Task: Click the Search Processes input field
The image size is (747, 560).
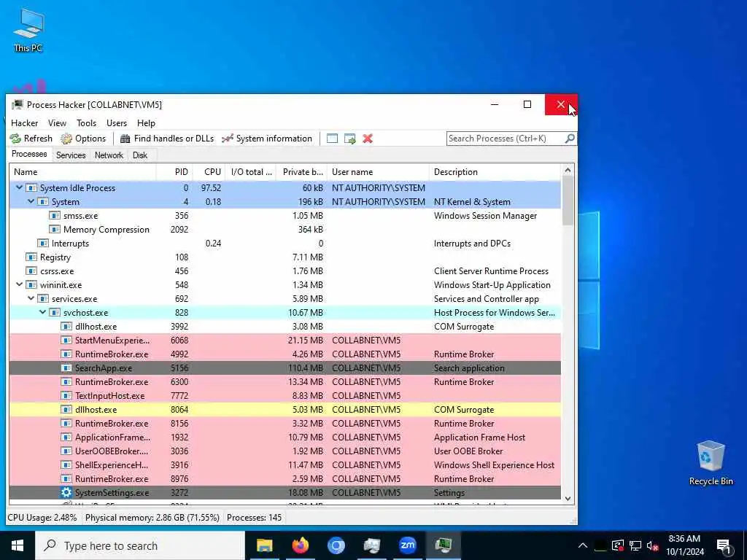Action: [505, 139]
